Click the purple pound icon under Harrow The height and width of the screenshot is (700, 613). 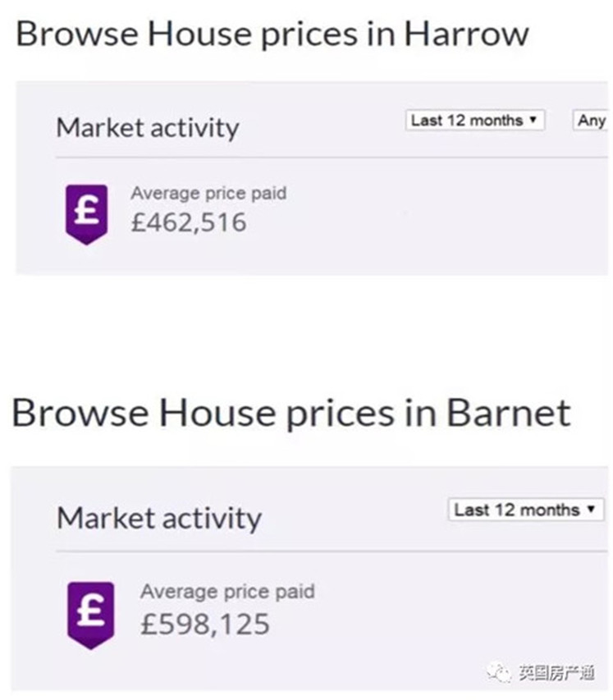pyautogui.click(x=86, y=213)
